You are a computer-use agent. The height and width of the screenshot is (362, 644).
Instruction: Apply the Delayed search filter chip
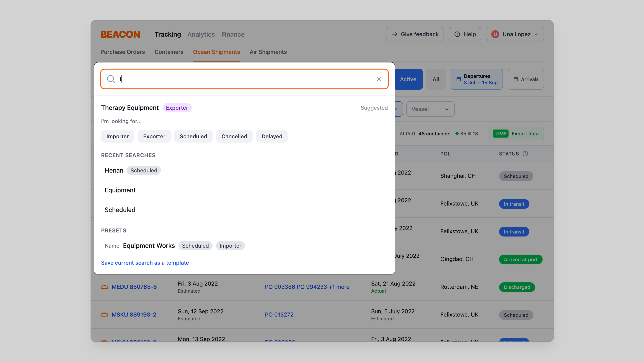tap(272, 136)
